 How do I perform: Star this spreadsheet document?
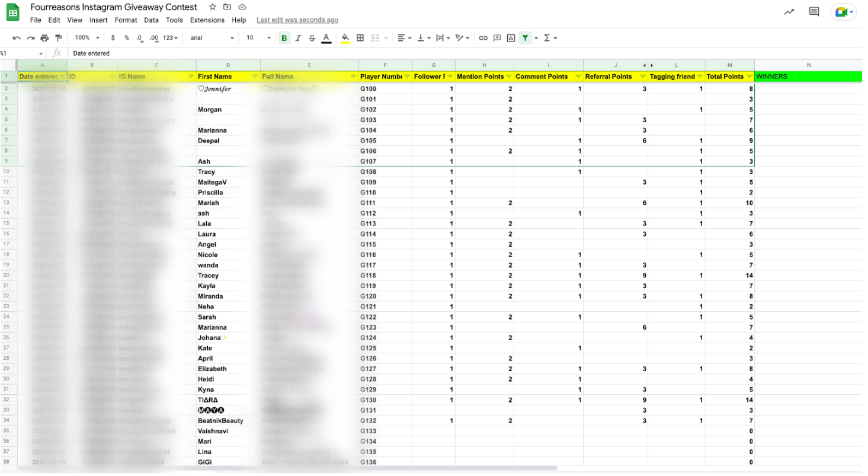213,7
